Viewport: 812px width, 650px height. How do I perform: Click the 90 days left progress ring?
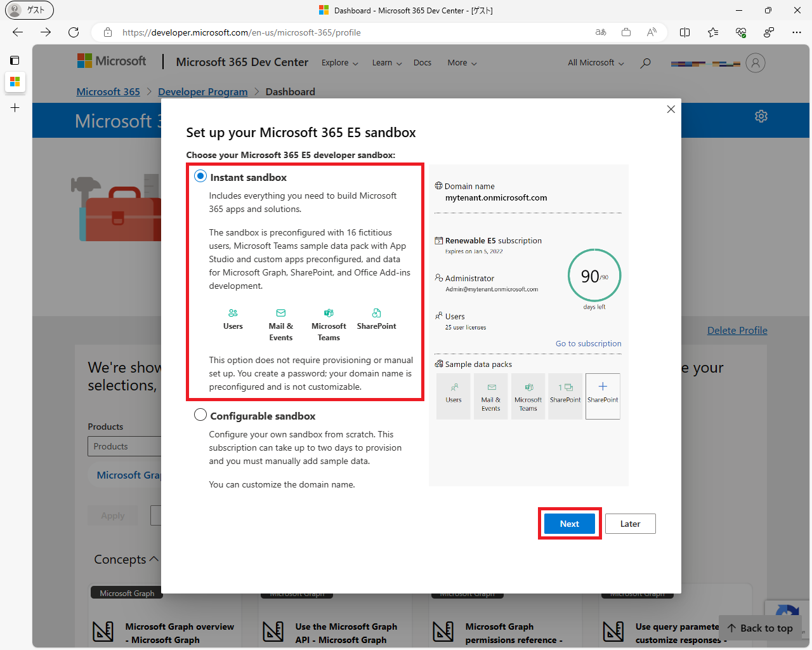[x=594, y=275]
